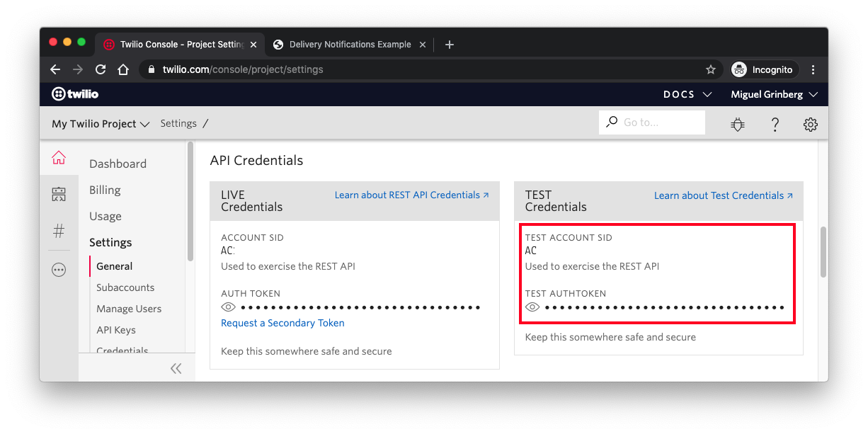Close the Twilio Console tab
The image size is (868, 434).
tap(253, 45)
